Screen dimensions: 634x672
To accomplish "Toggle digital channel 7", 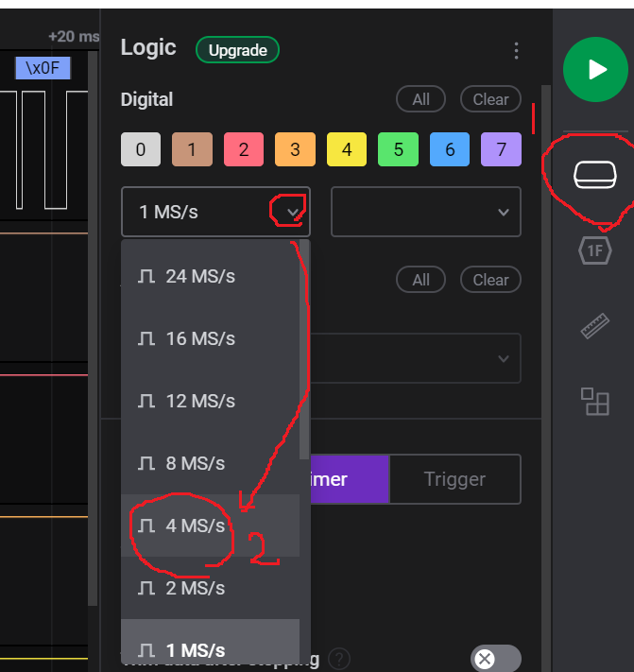I will point(501,149).
